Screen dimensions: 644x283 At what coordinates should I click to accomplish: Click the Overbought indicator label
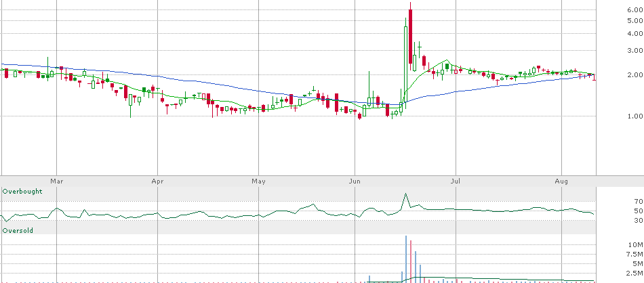(x=22, y=192)
